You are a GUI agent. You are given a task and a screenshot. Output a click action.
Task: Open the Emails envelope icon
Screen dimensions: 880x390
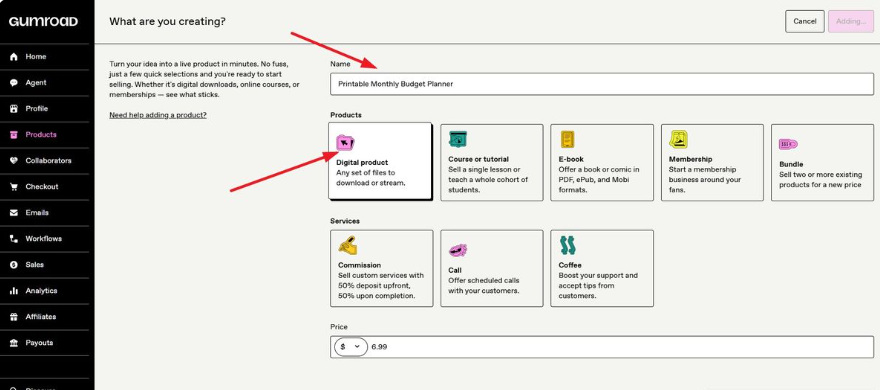pos(14,213)
